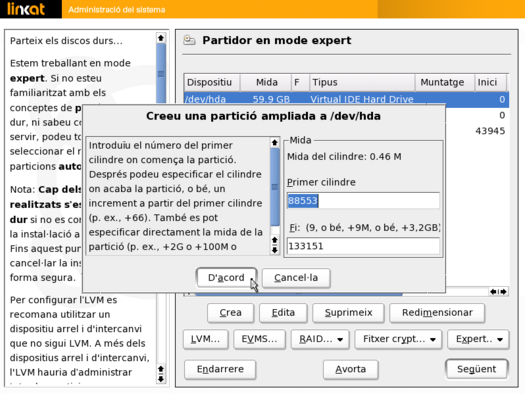This screenshot has width=525, height=394.
Task: Click the Avorta button
Action: coord(351,369)
